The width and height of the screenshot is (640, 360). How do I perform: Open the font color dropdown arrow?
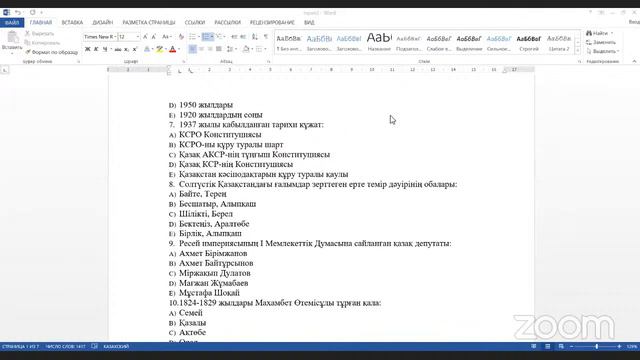pos(179,49)
